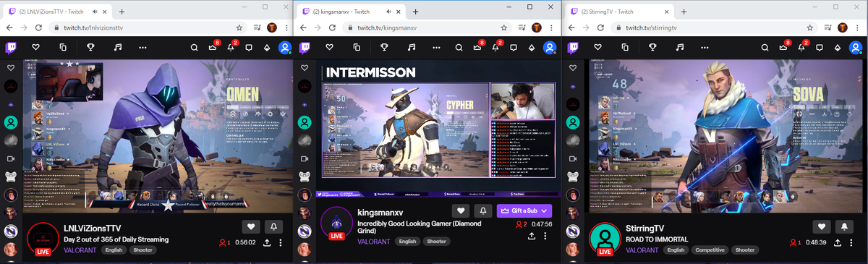Open VALORANT category under StirringTV
868x264 pixels.
pyautogui.click(x=642, y=250)
